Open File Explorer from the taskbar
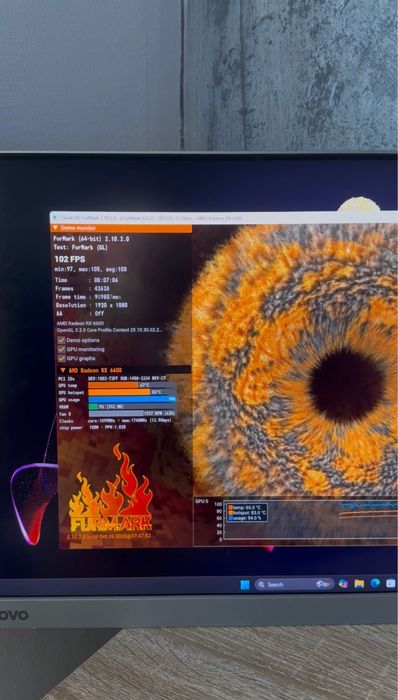The height and width of the screenshot is (700, 398). pyautogui.click(x=359, y=583)
